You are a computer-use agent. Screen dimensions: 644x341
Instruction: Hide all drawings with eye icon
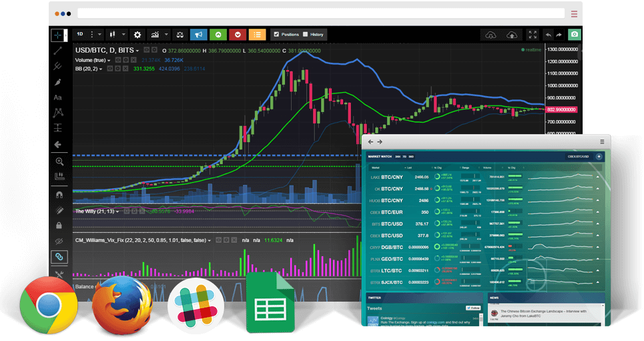pyautogui.click(x=59, y=241)
